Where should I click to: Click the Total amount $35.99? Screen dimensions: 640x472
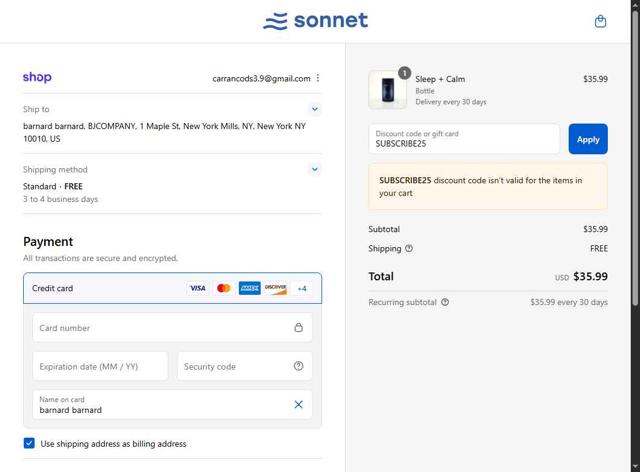[590, 276]
